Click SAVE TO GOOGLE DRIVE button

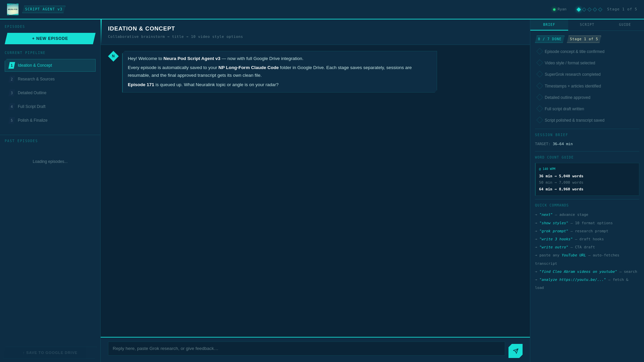click(50, 353)
